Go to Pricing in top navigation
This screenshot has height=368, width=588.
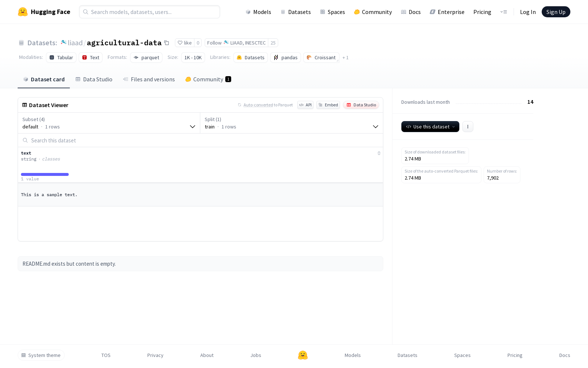point(482,12)
